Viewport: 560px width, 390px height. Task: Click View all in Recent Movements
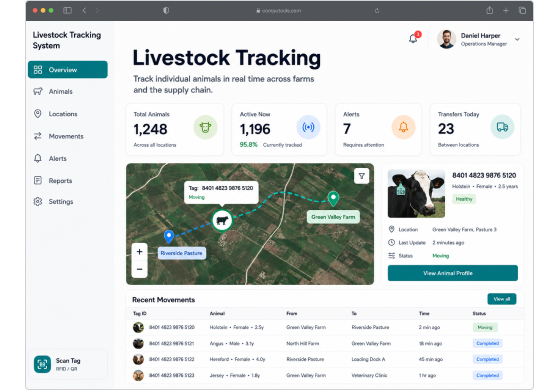(501, 299)
